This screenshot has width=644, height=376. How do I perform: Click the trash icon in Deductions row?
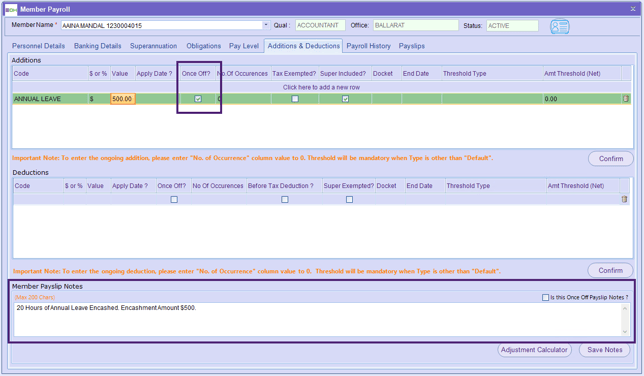click(624, 199)
